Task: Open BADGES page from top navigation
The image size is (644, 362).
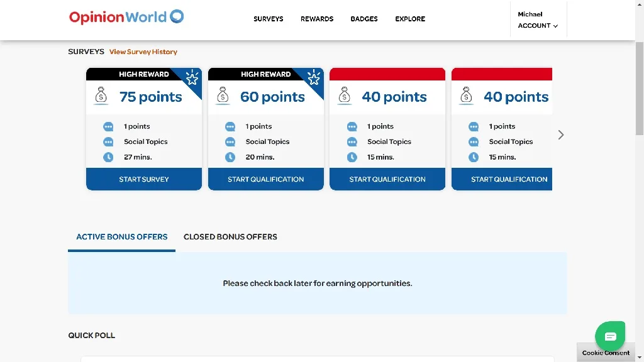Action: [364, 19]
